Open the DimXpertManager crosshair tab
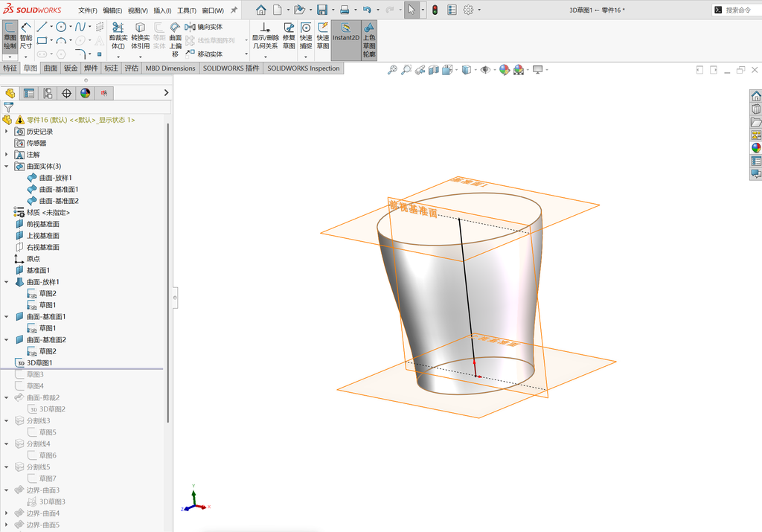Viewport: 762px width, 532px height. pos(66,93)
